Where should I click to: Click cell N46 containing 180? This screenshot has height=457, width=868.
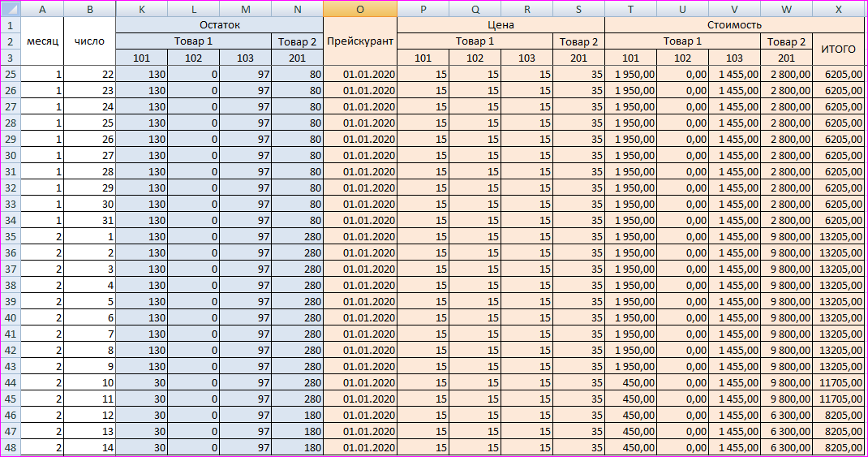(297, 415)
